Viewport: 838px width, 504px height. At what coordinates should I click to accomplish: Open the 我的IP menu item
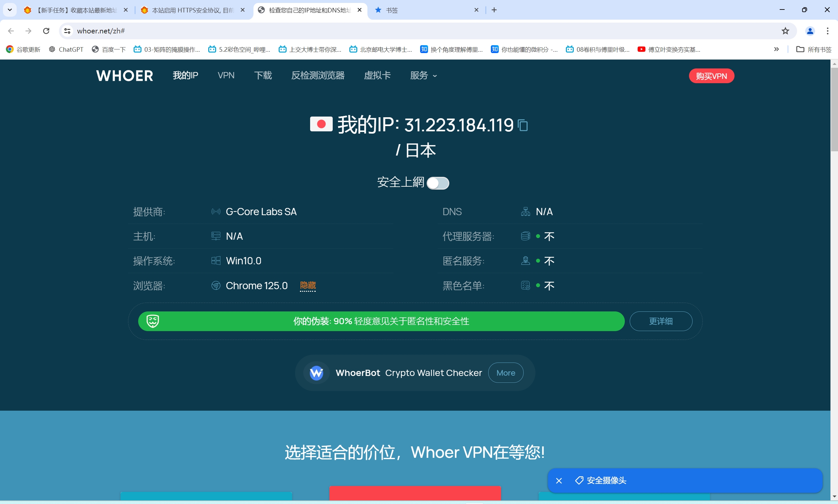[x=185, y=75]
